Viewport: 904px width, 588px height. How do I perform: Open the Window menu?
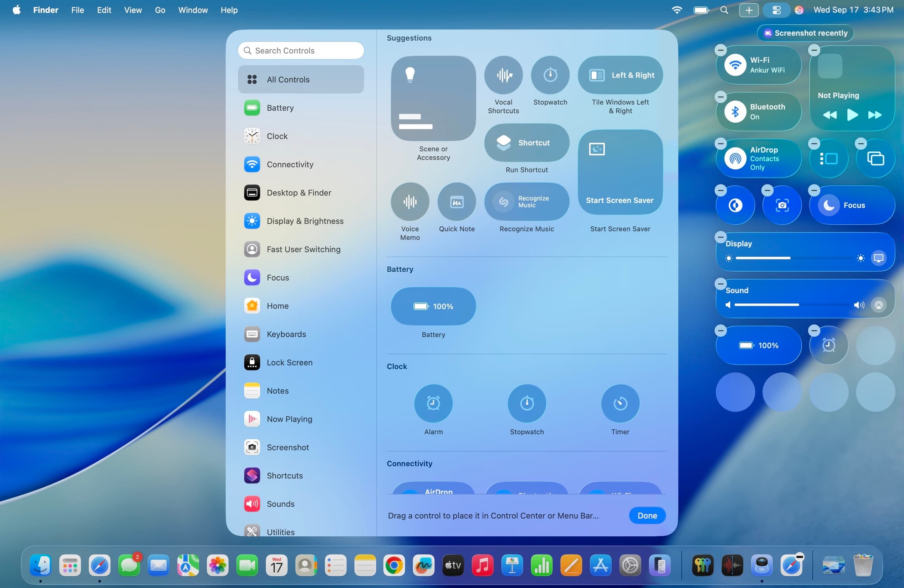192,10
